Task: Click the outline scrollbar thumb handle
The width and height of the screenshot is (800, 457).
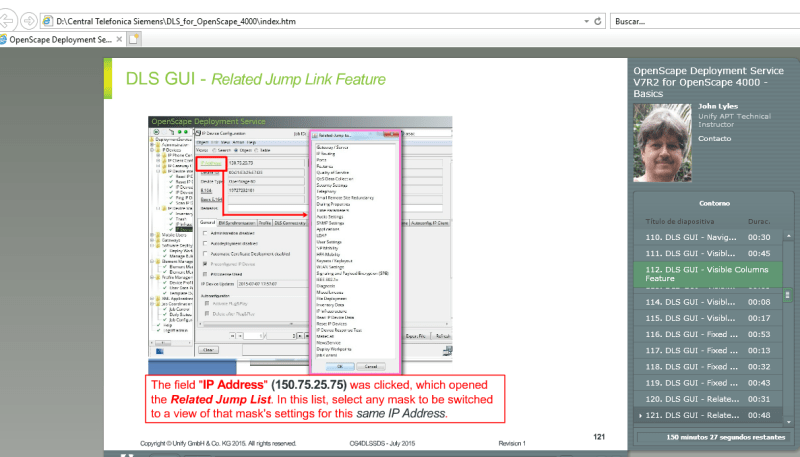Action: pyautogui.click(x=788, y=295)
